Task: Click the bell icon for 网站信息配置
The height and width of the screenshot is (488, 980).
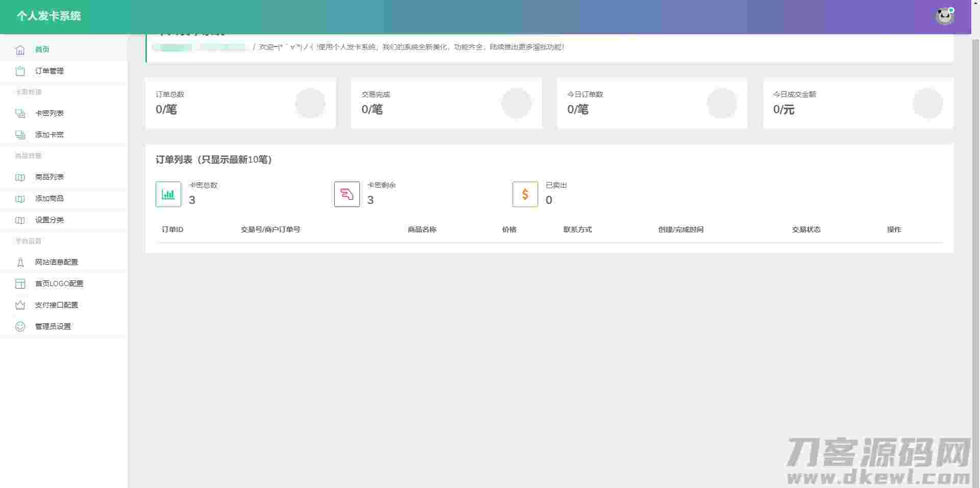Action: pyautogui.click(x=20, y=262)
